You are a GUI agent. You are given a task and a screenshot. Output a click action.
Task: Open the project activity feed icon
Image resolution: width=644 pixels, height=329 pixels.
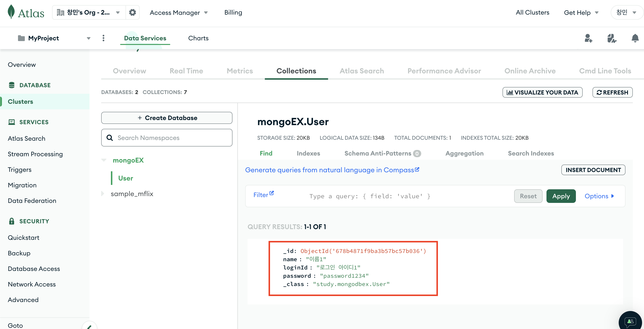coord(611,38)
